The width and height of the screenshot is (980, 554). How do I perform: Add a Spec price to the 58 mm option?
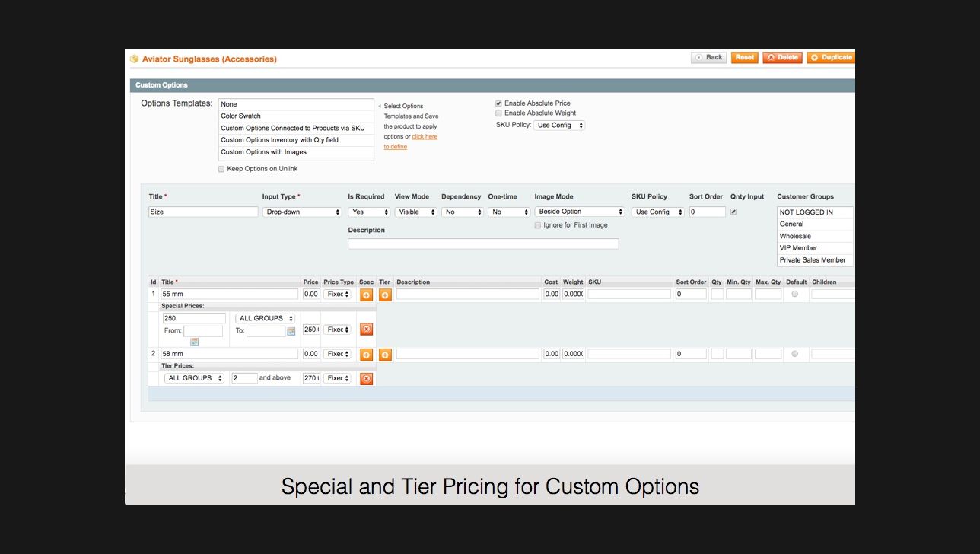click(x=366, y=353)
